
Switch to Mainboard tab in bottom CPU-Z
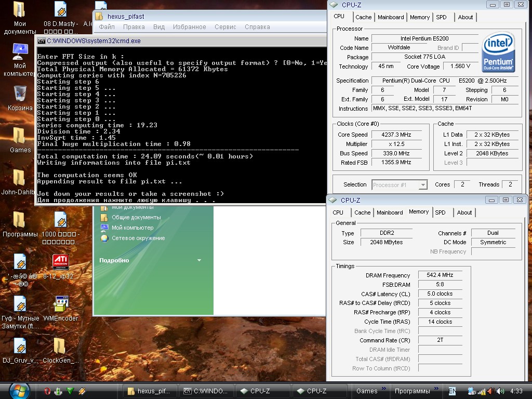(x=390, y=212)
